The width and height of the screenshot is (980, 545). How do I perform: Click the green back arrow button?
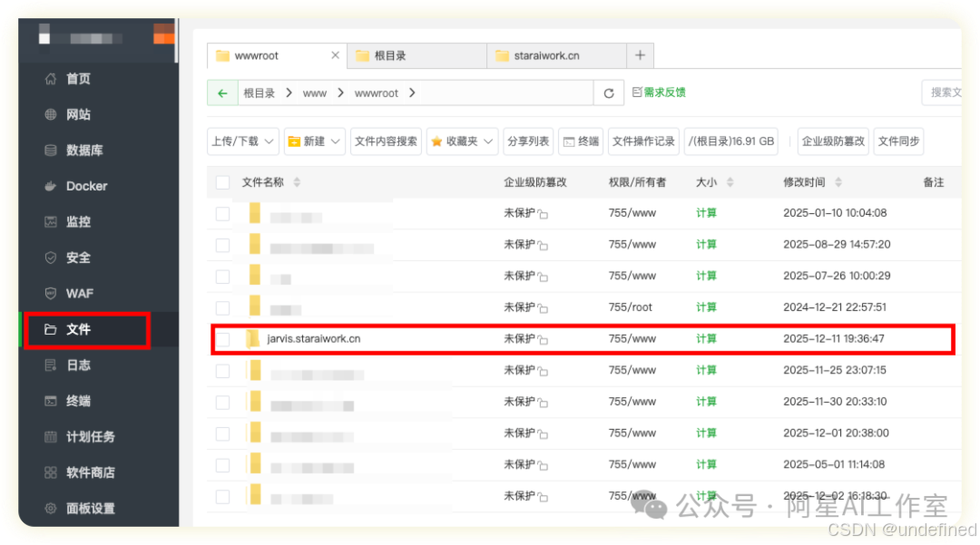[222, 93]
